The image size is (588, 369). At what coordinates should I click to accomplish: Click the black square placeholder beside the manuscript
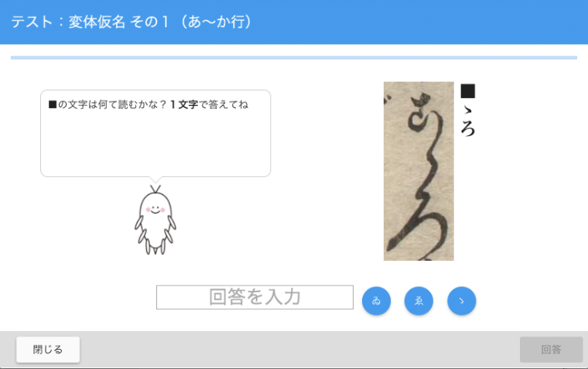point(467,91)
